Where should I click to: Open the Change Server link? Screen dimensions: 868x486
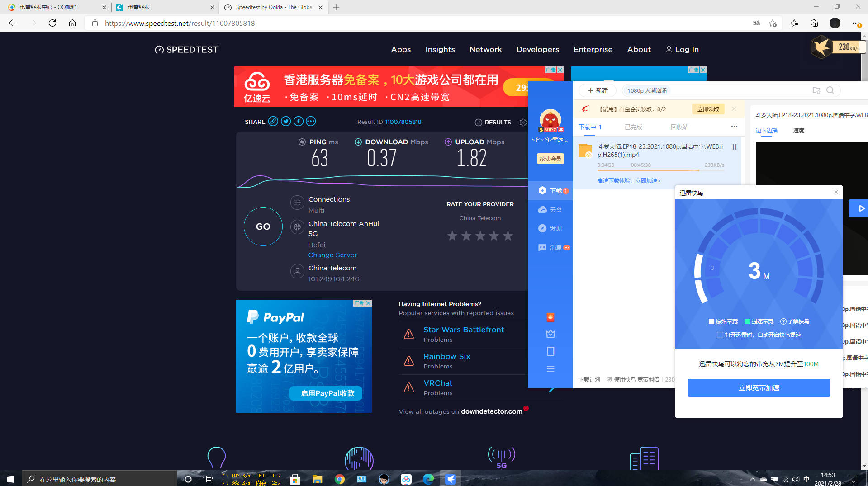click(x=332, y=255)
